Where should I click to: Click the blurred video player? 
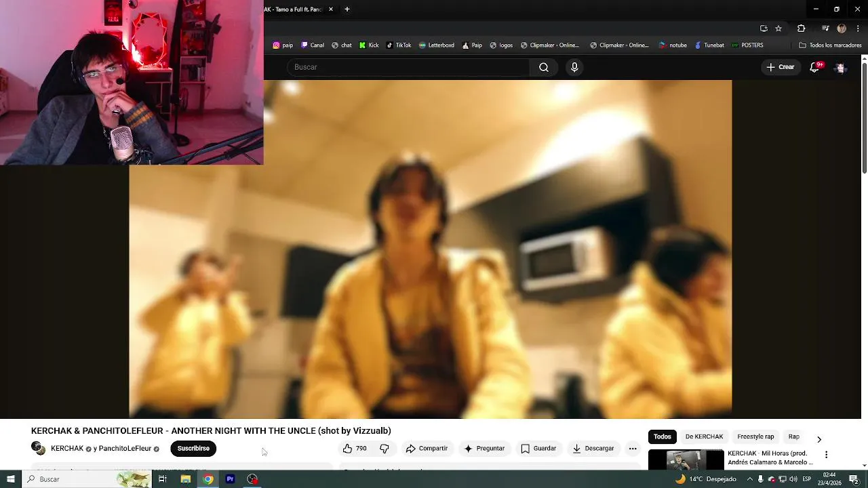[x=431, y=249]
